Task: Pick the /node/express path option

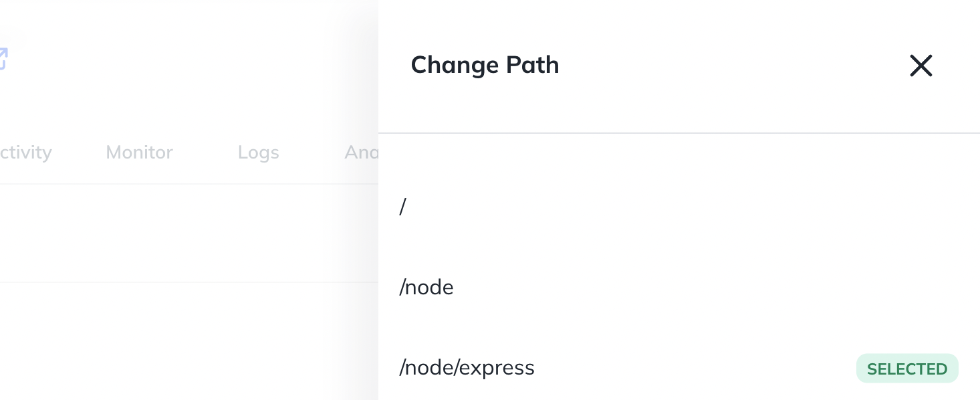Action: (x=679, y=368)
